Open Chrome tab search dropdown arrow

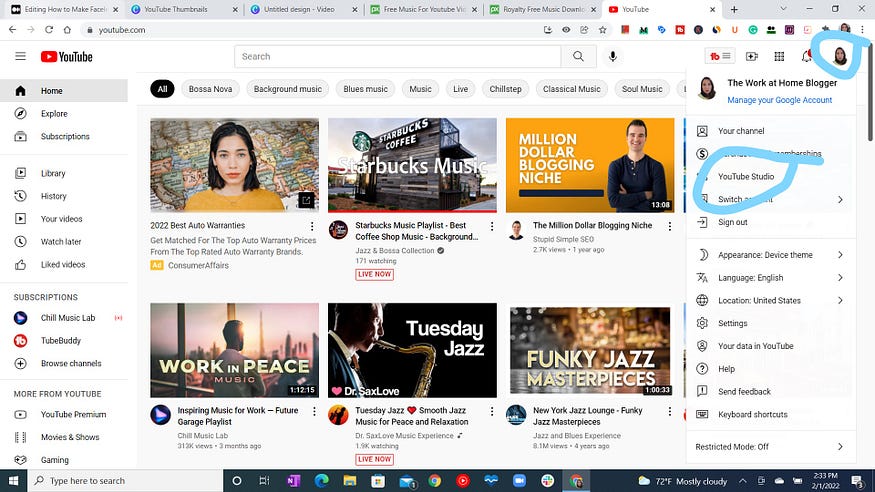(x=783, y=9)
